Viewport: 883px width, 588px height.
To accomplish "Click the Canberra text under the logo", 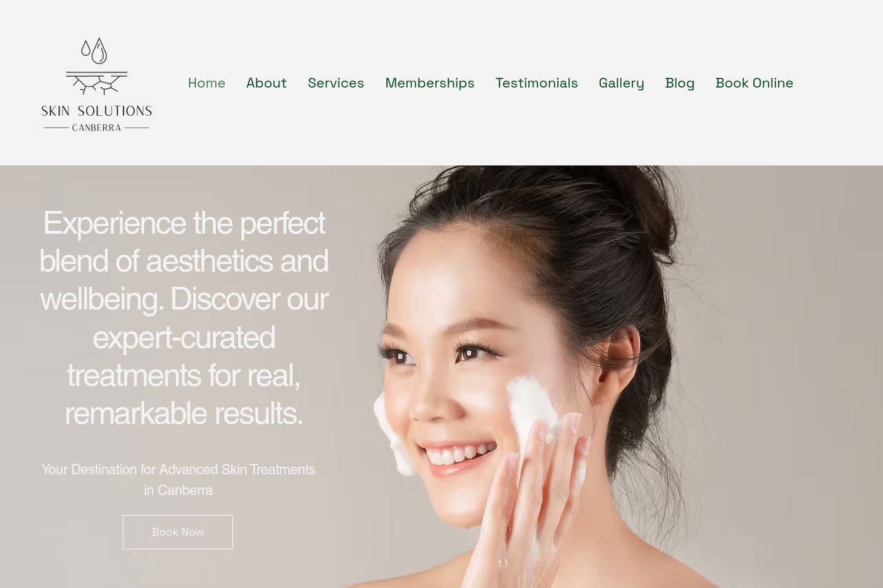I will tap(97, 128).
